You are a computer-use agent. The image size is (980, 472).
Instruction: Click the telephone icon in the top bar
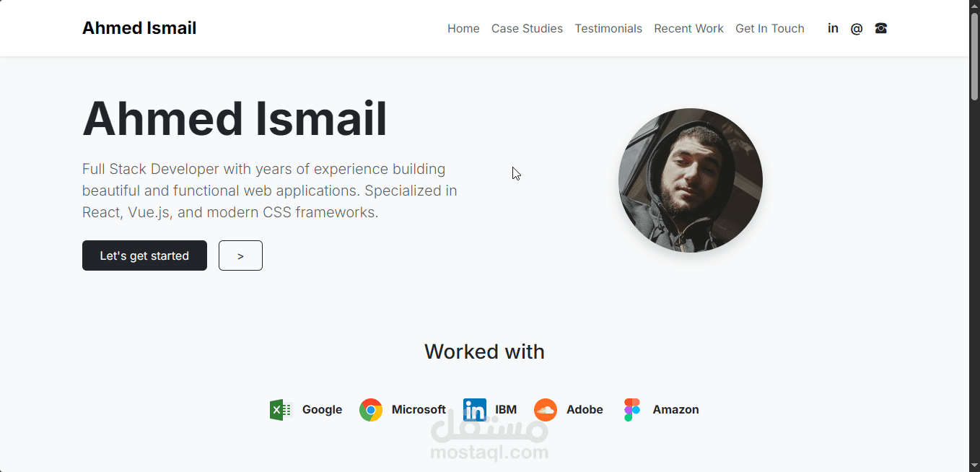coord(880,28)
